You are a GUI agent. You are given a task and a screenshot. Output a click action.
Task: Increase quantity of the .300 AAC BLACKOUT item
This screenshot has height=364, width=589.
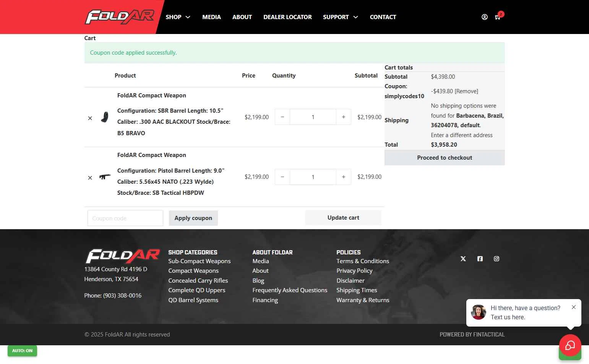click(x=344, y=117)
